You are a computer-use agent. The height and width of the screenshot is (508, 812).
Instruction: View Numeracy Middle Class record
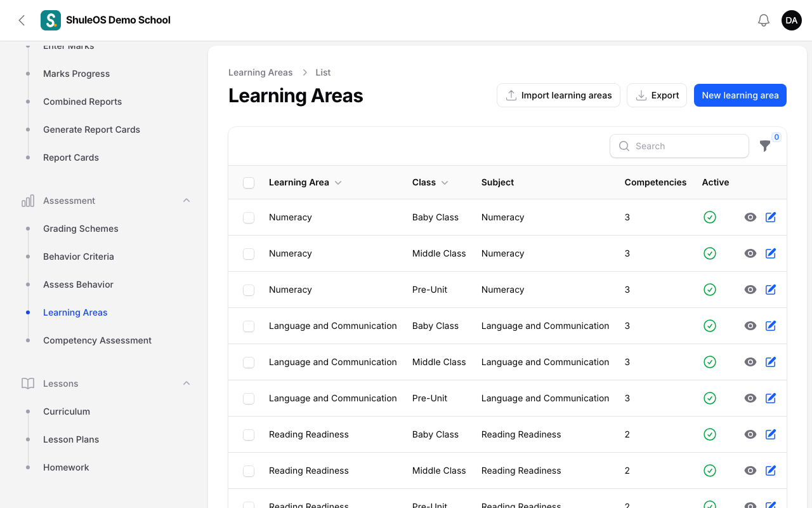pyautogui.click(x=750, y=253)
